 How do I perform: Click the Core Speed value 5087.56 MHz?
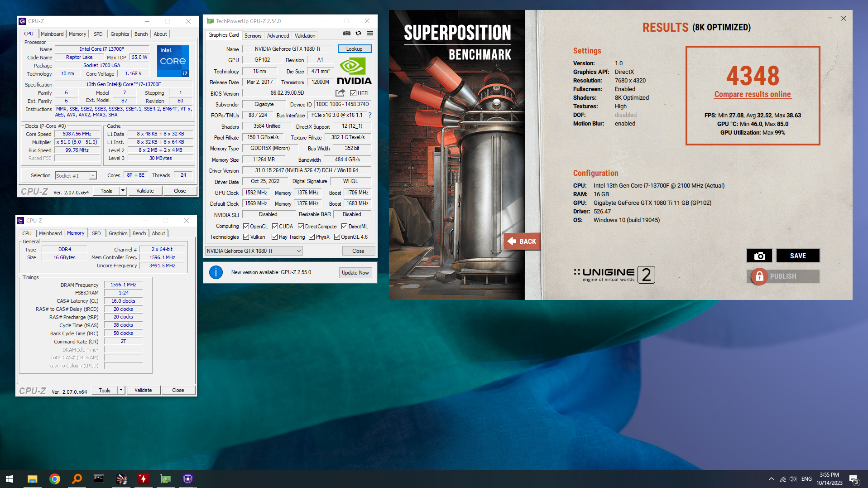point(77,134)
